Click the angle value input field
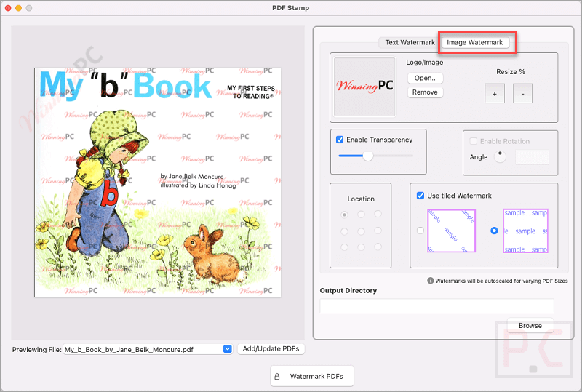 click(532, 156)
